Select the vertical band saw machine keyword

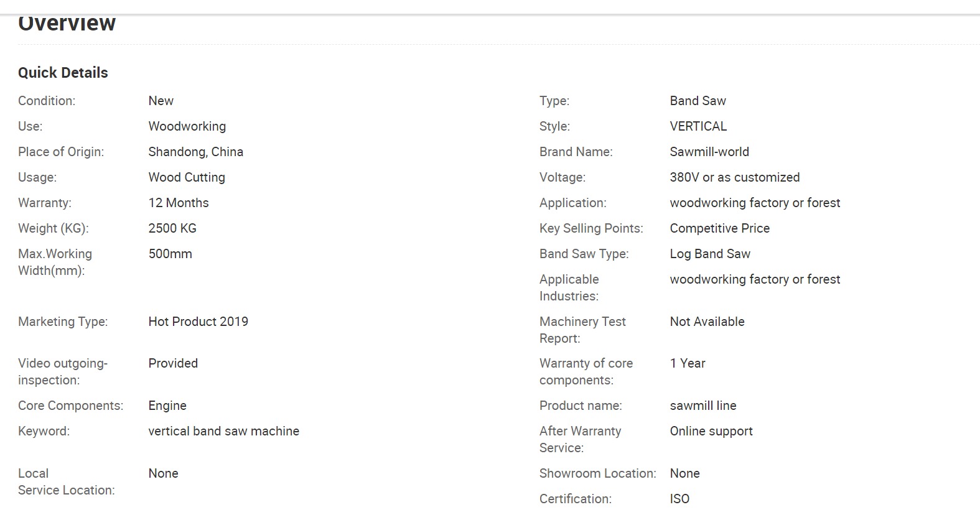pyautogui.click(x=223, y=431)
